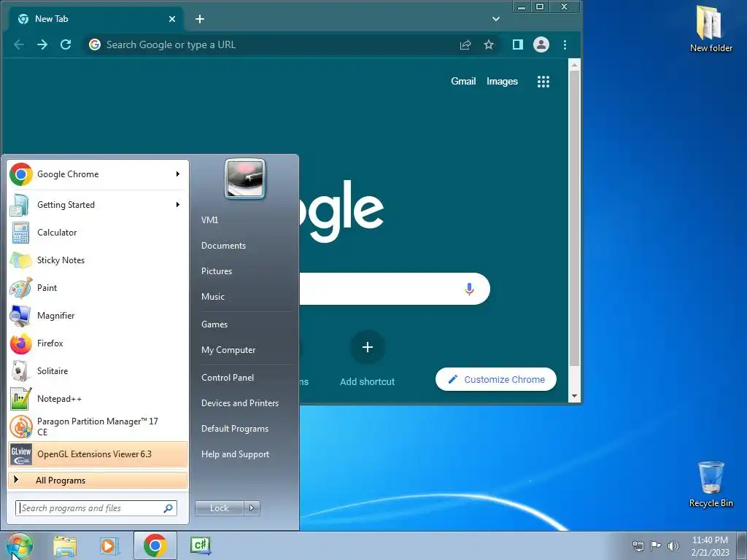The image size is (747, 560).
Task: Reload the Chrome page
Action: 66,44
